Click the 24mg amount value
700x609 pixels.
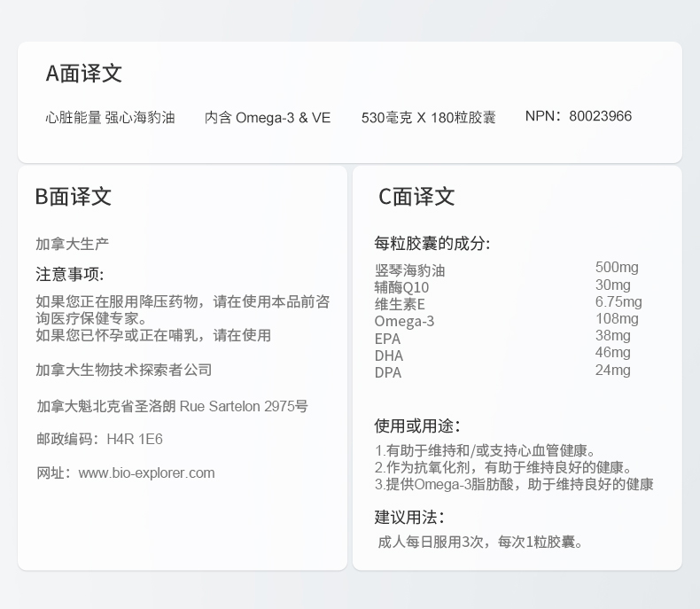coord(613,370)
